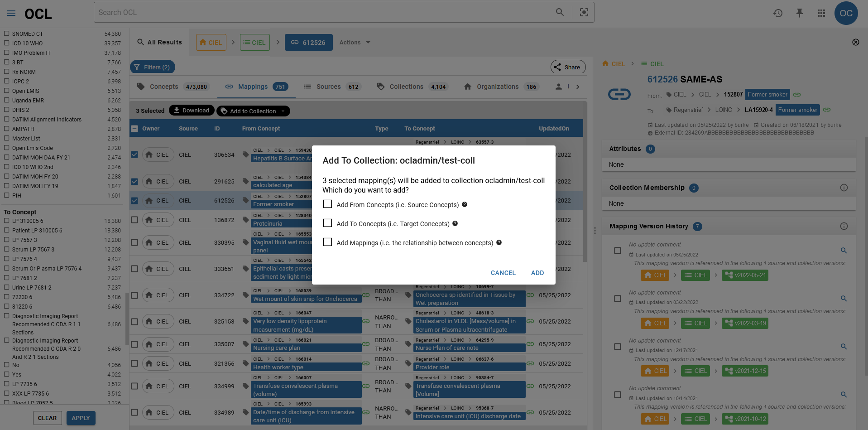The image size is (868, 430).
Task: Click the pin icon in the top bar
Action: click(800, 13)
